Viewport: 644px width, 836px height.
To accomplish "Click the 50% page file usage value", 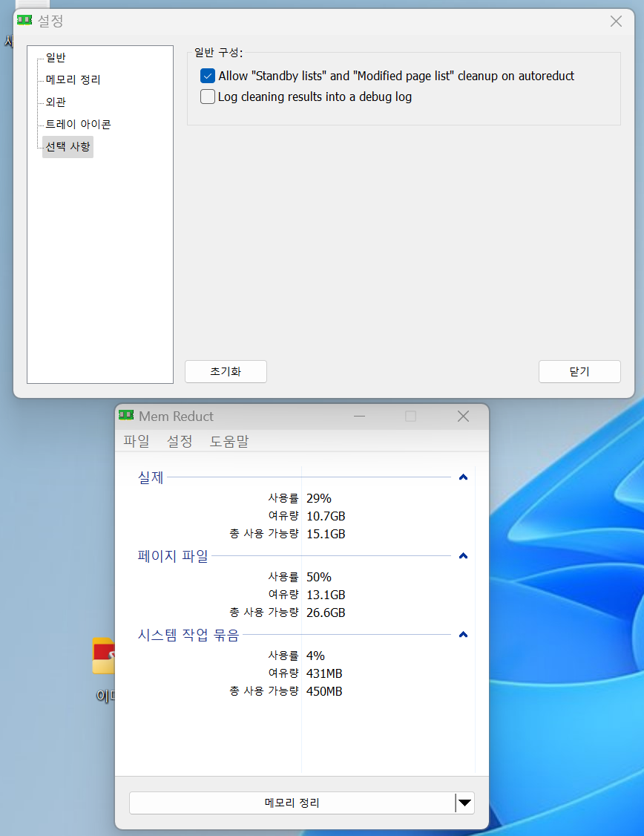I will click(x=318, y=577).
